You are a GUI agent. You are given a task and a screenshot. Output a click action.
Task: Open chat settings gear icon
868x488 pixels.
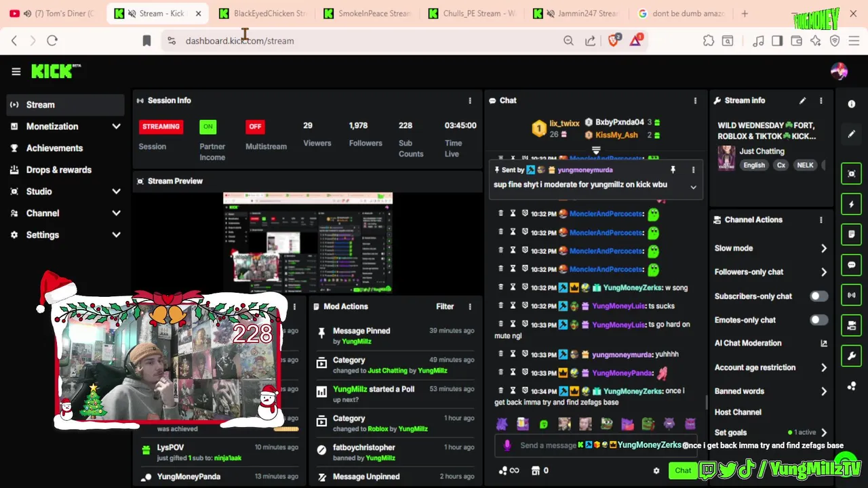656,470
